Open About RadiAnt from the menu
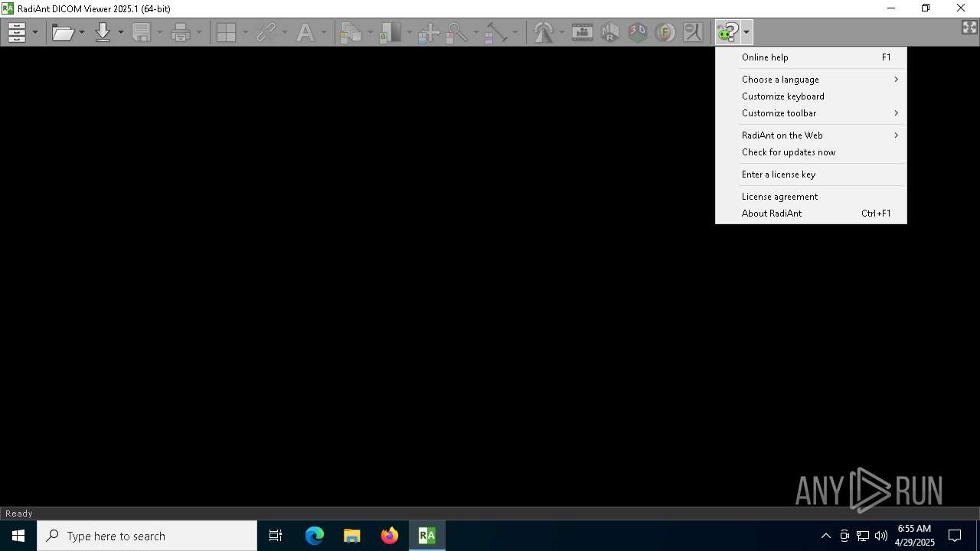Image resolution: width=980 pixels, height=551 pixels. 811,214
